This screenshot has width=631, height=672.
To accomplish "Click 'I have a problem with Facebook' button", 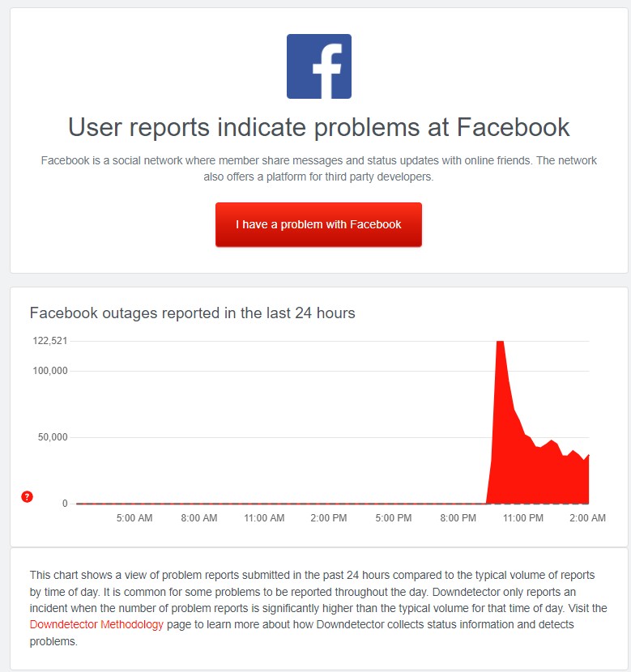I will 318,224.
